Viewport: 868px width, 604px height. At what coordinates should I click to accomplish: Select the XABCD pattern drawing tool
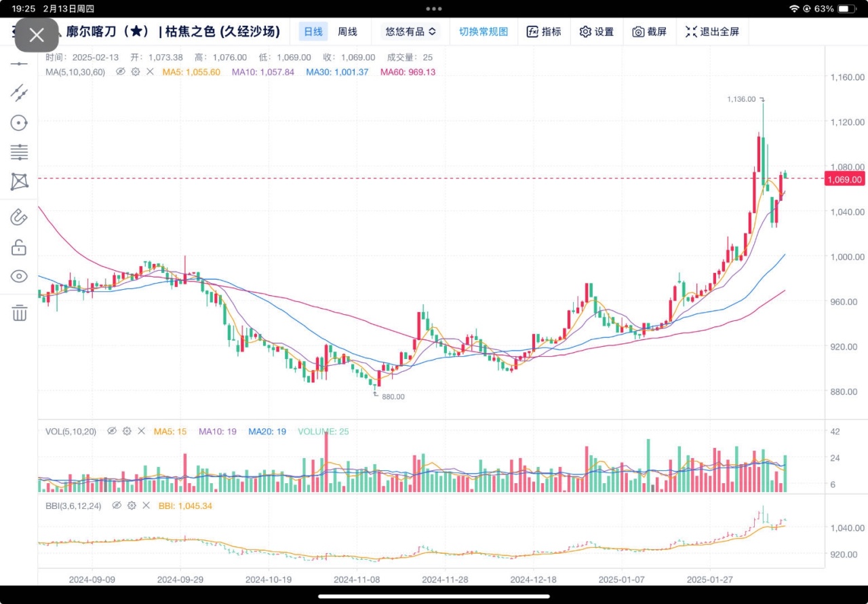(x=19, y=181)
